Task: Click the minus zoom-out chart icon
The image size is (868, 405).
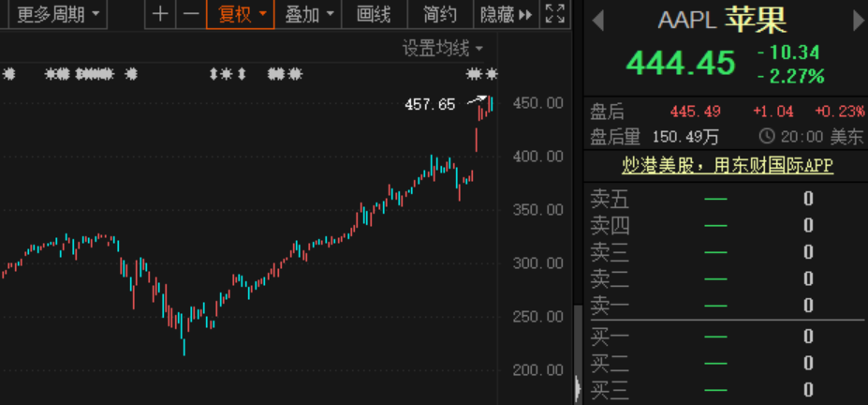Action: click(x=190, y=14)
